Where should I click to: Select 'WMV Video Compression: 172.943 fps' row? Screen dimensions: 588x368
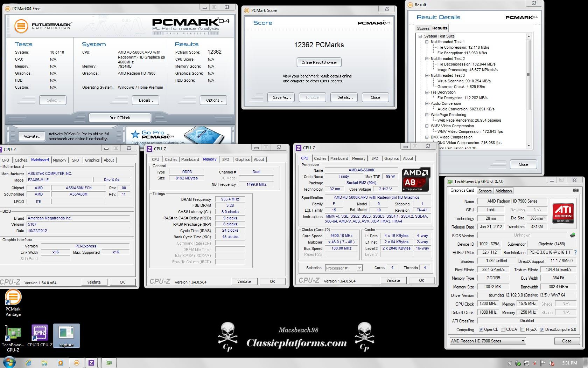pos(470,131)
